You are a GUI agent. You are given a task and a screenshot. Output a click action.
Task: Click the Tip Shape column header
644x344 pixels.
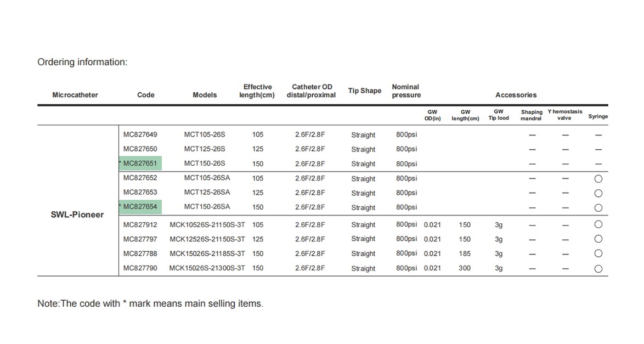click(364, 91)
